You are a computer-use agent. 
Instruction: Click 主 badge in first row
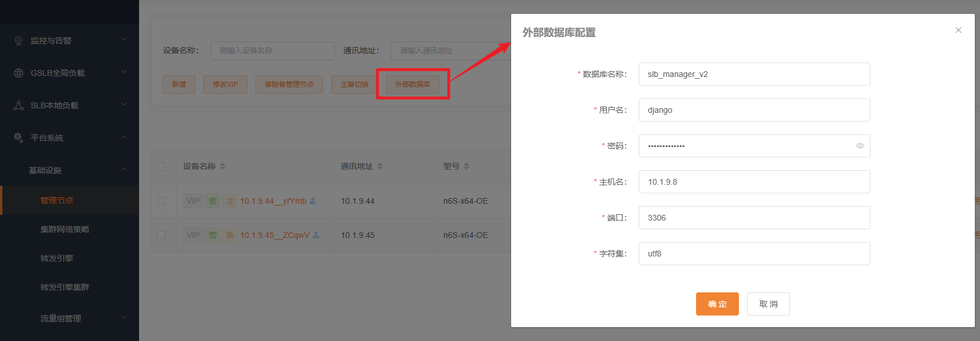point(230,201)
